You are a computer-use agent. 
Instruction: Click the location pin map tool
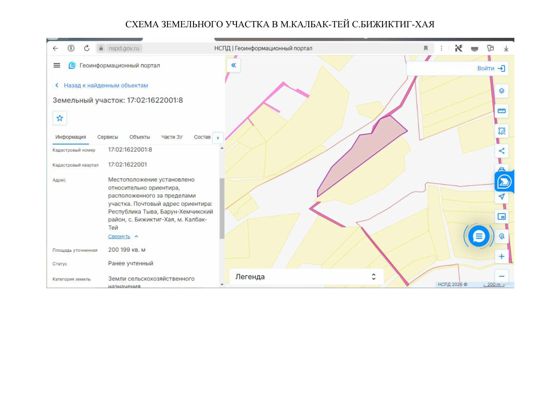point(501,91)
